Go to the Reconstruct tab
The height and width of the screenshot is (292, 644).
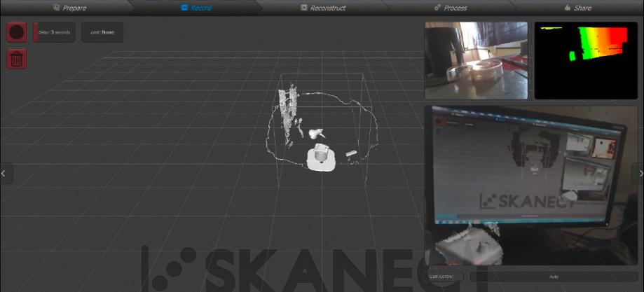pyautogui.click(x=323, y=8)
